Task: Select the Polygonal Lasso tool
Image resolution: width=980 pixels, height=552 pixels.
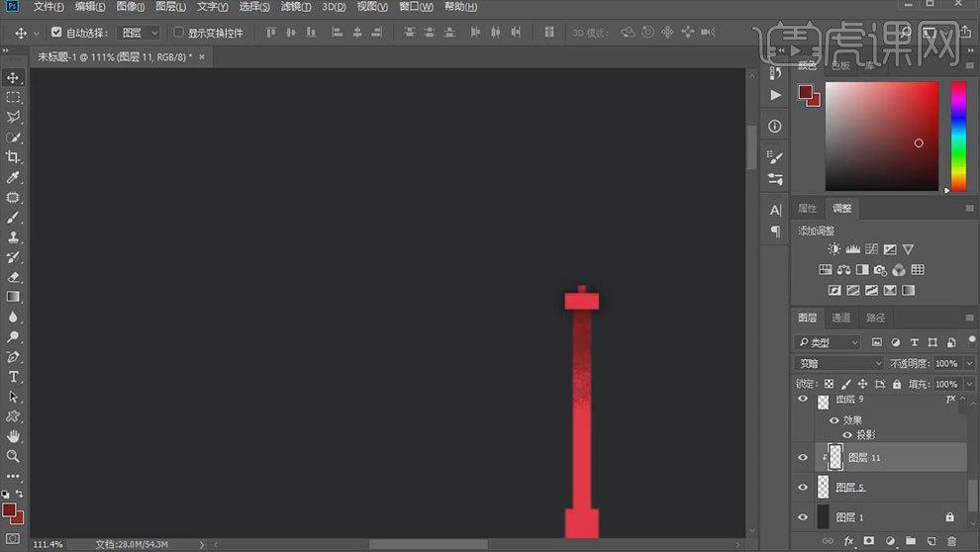Action: point(13,117)
